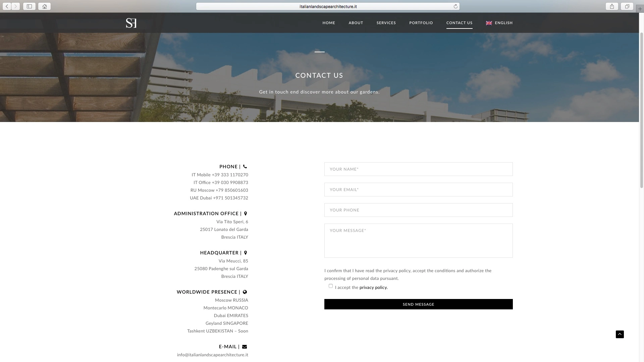Viewport: 644px width, 362px height.
Task: Click UAE Dubai +971 501345732 number
Action: [219, 198]
